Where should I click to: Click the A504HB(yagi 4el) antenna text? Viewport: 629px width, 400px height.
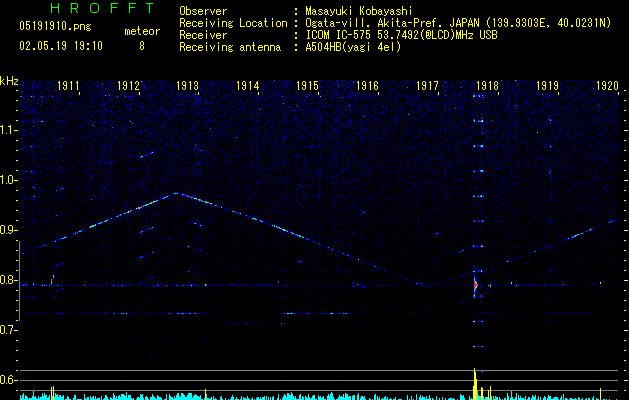353,47
